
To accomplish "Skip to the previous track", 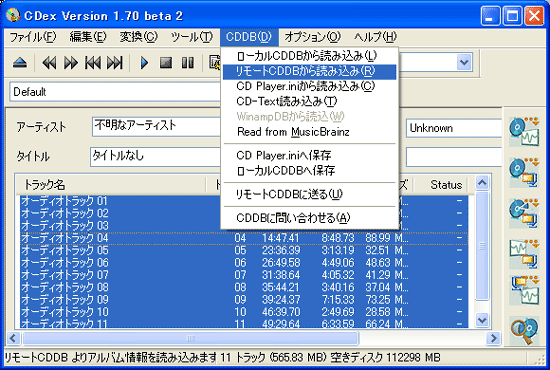I will [93, 63].
